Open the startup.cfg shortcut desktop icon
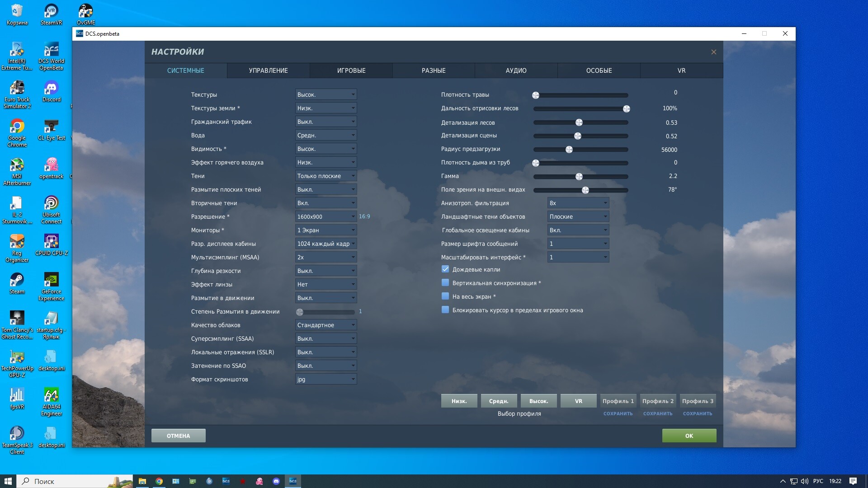868x488 pixels. pyautogui.click(x=51, y=325)
